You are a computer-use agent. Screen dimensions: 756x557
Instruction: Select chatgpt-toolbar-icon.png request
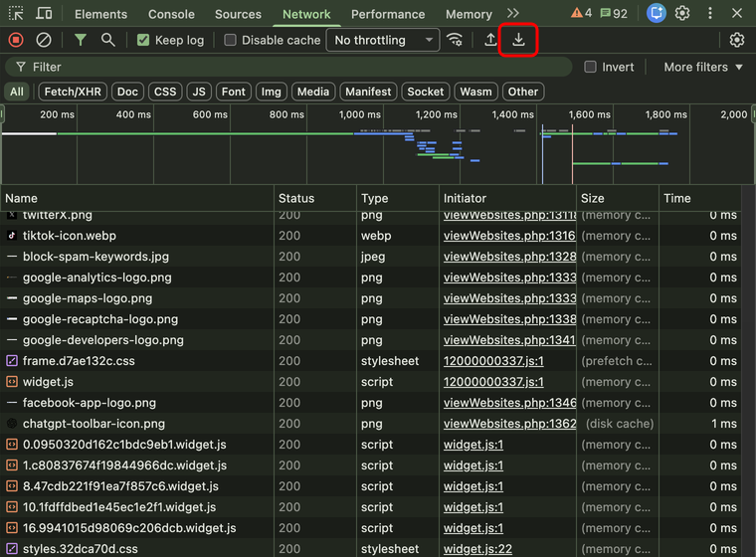370,424
